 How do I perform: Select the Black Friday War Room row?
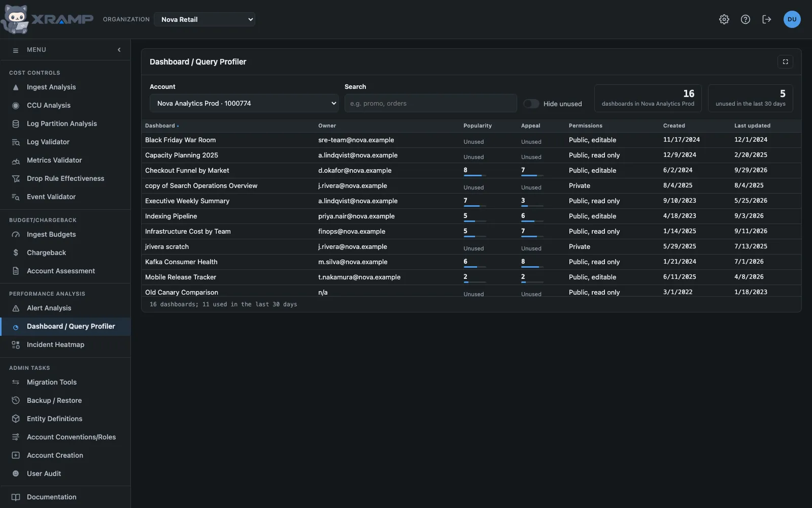pyautogui.click(x=471, y=140)
